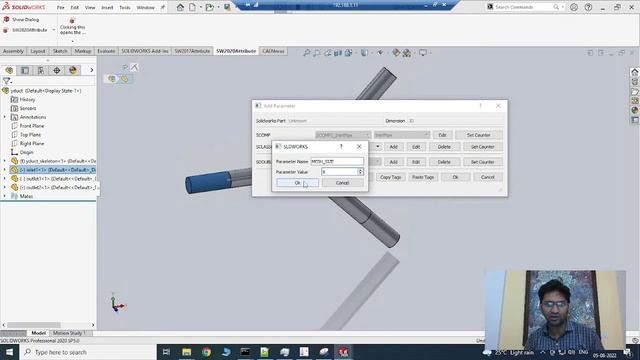Open the Tools menu
640x360 pixels.
[124, 7]
